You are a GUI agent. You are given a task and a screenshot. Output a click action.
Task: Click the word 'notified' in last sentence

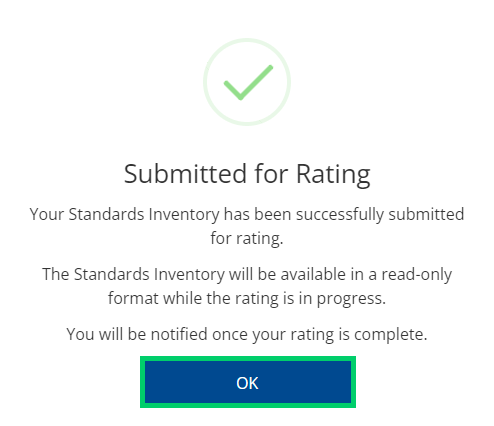coord(179,334)
